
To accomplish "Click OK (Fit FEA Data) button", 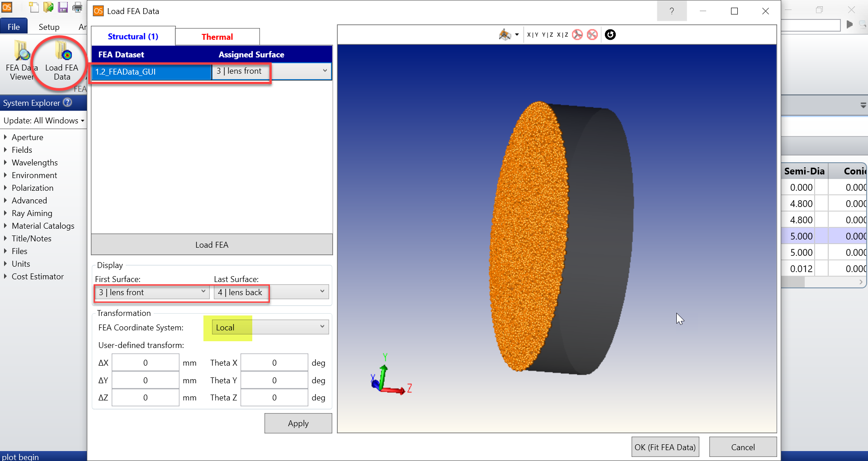I will click(665, 447).
